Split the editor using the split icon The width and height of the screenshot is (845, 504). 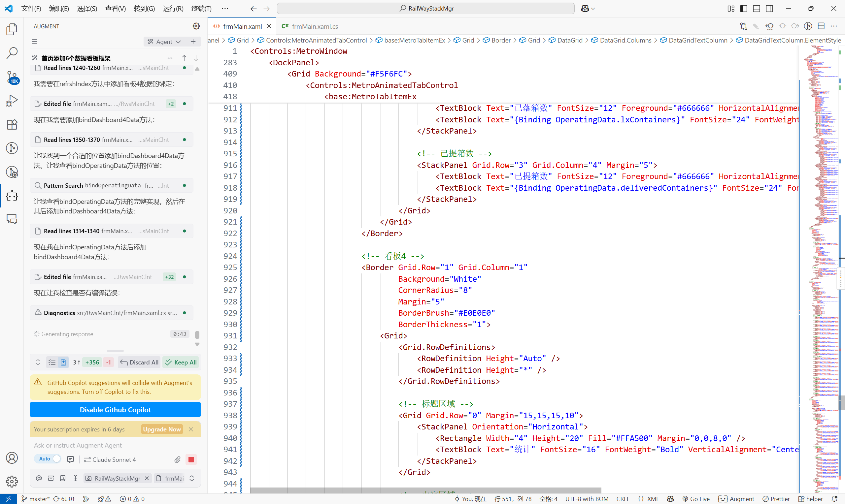click(x=822, y=26)
